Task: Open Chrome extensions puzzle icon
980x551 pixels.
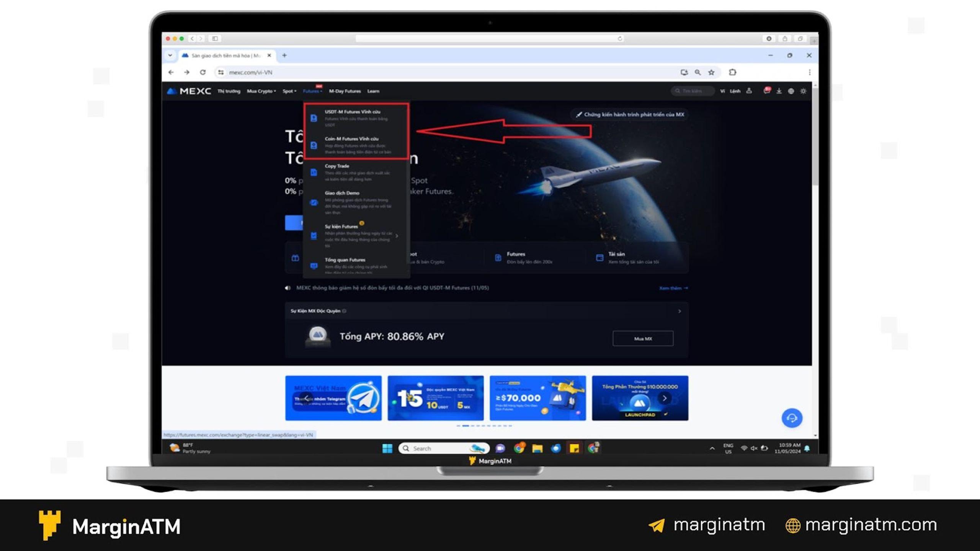Action: pyautogui.click(x=732, y=72)
